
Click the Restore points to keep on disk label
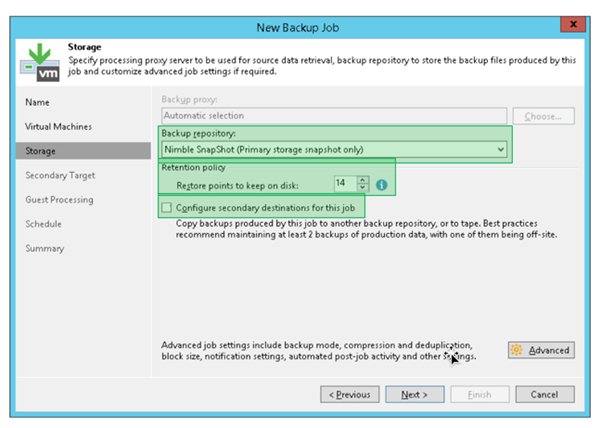click(237, 186)
